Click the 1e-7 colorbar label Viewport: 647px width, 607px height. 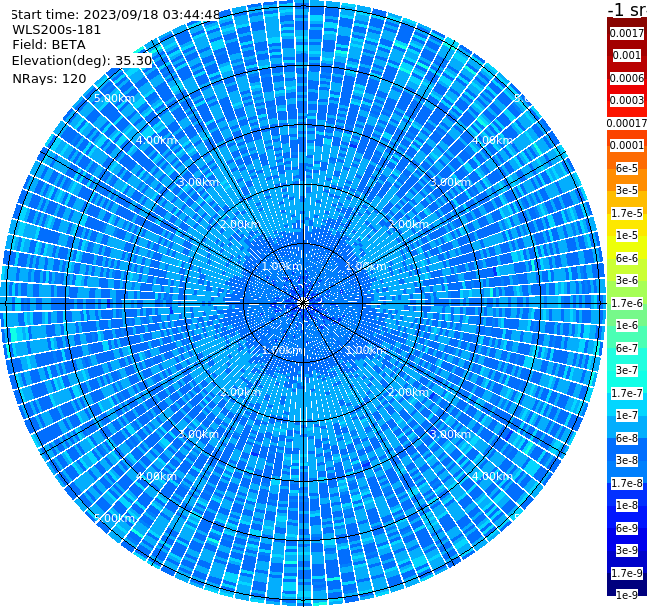coord(627,415)
